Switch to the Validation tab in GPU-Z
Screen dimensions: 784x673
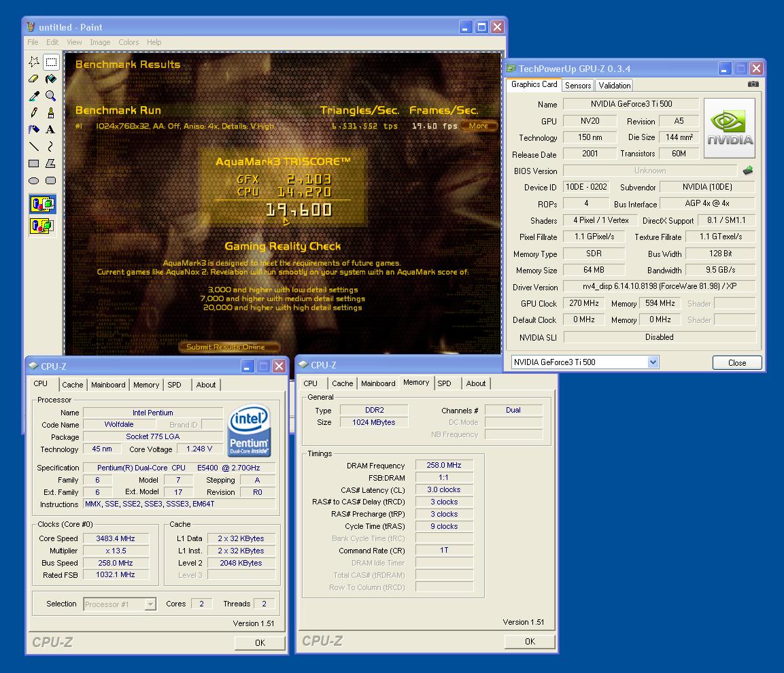615,86
